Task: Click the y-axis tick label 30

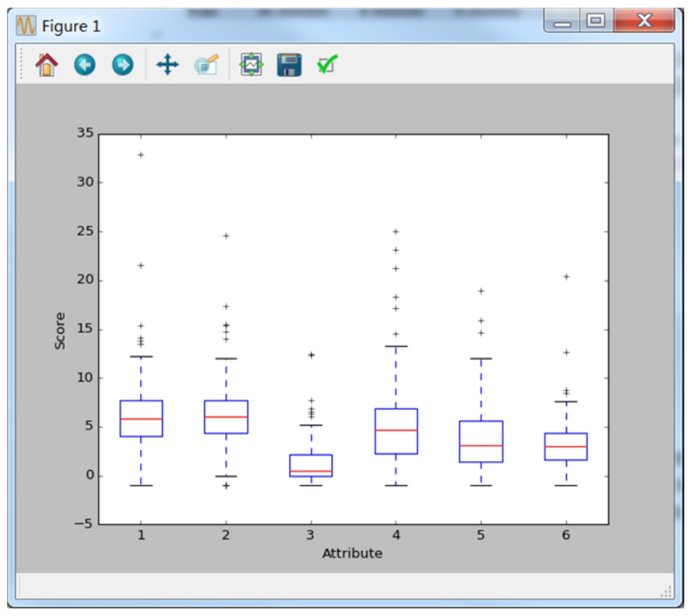Action: point(85,182)
